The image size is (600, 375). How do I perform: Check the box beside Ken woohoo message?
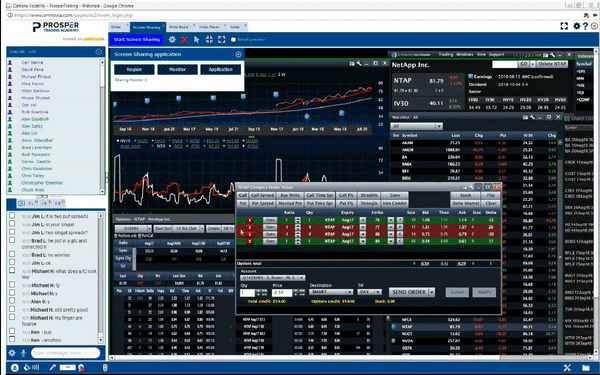12,339
